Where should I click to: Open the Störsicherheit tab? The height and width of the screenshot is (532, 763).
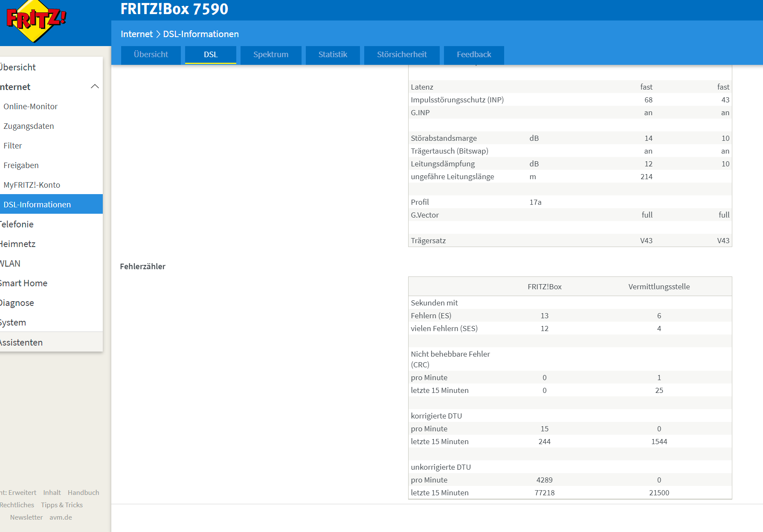pyautogui.click(x=401, y=55)
